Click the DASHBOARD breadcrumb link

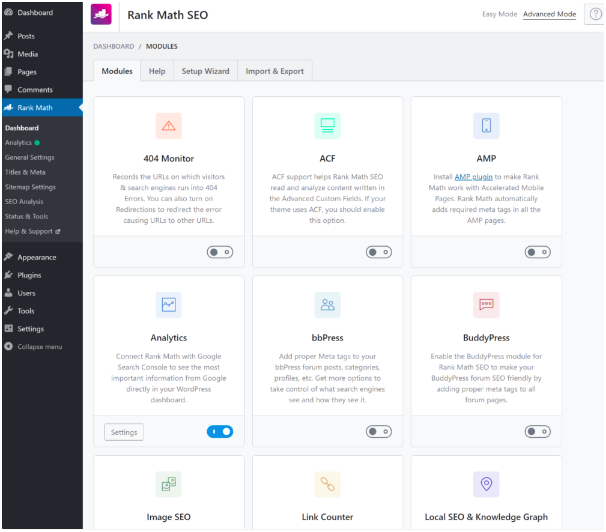point(114,46)
